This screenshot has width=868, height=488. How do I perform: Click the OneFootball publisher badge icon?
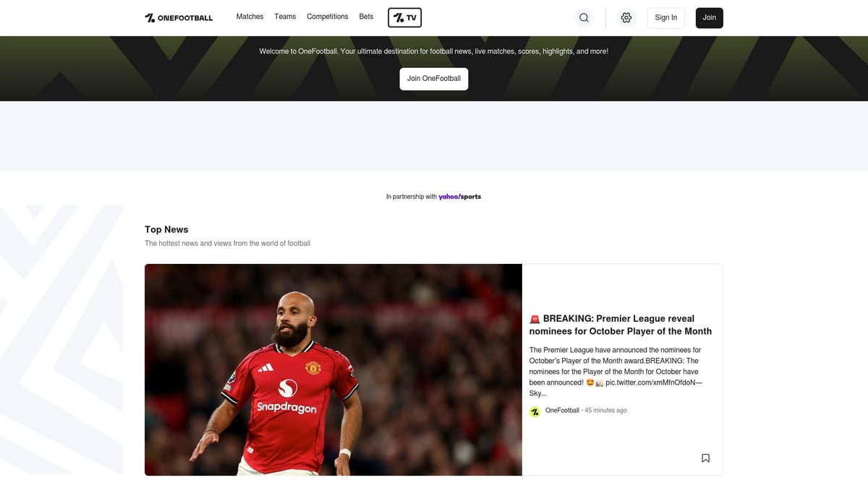coord(535,411)
